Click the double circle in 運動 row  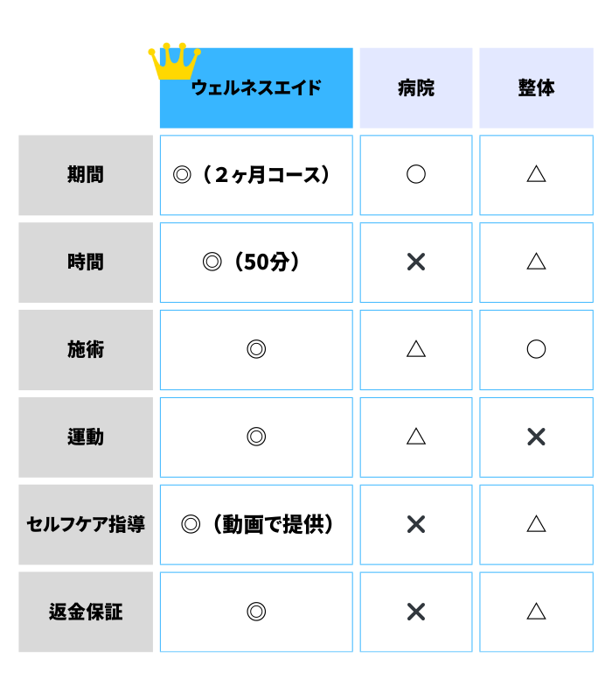pyautogui.click(x=256, y=436)
